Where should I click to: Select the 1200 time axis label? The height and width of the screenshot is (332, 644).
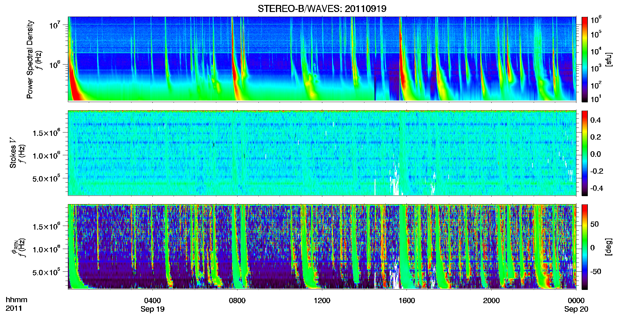tap(322, 301)
